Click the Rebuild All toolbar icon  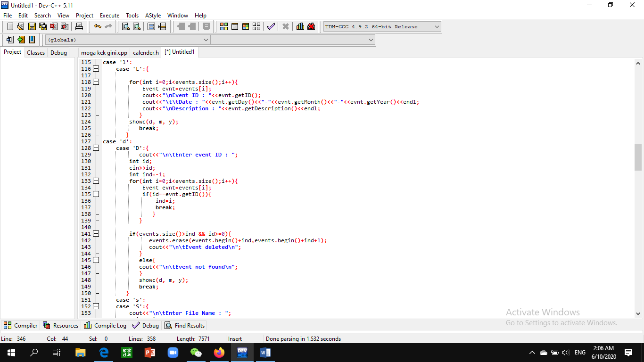coord(256,26)
